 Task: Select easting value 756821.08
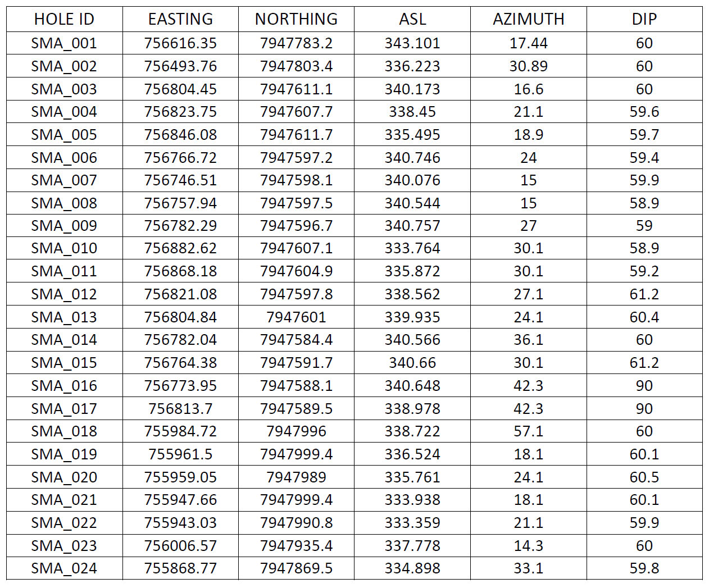180,294
